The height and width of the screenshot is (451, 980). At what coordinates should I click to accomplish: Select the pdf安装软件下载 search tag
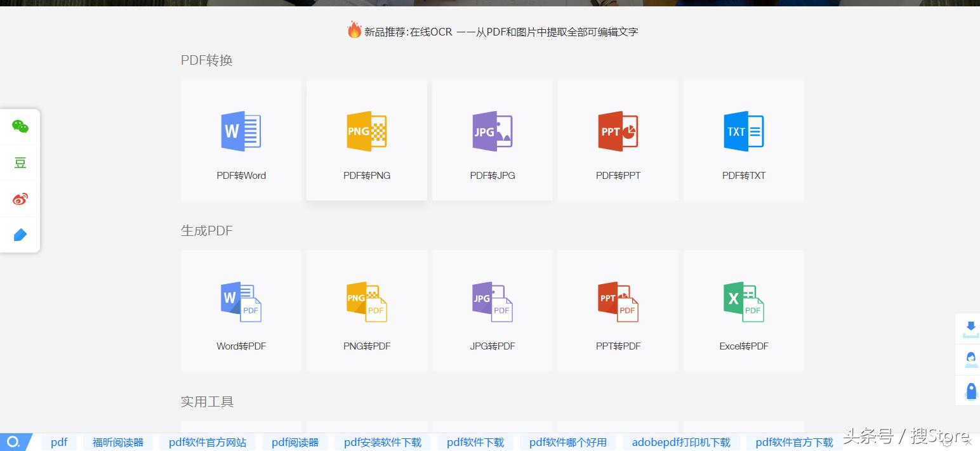383,442
